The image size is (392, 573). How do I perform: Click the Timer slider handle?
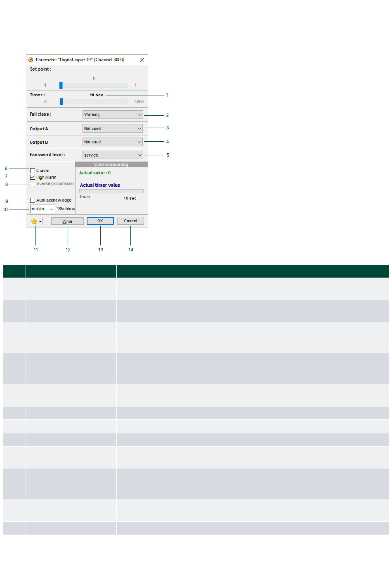coord(61,102)
